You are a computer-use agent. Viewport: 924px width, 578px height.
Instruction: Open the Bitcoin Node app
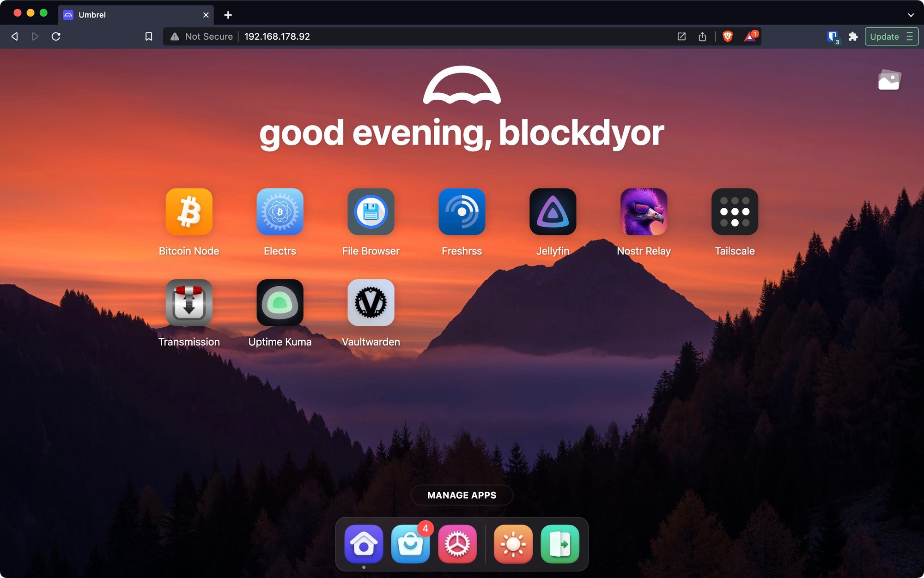[x=189, y=211]
